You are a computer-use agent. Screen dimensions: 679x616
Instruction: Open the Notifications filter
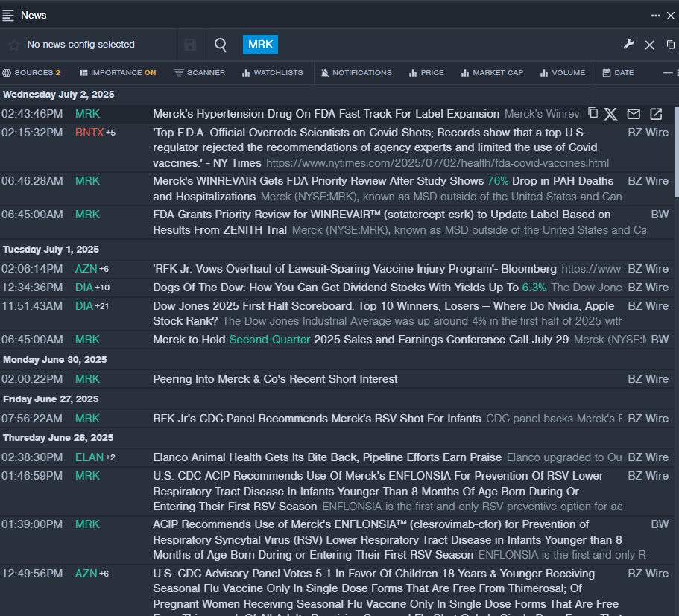coord(356,73)
